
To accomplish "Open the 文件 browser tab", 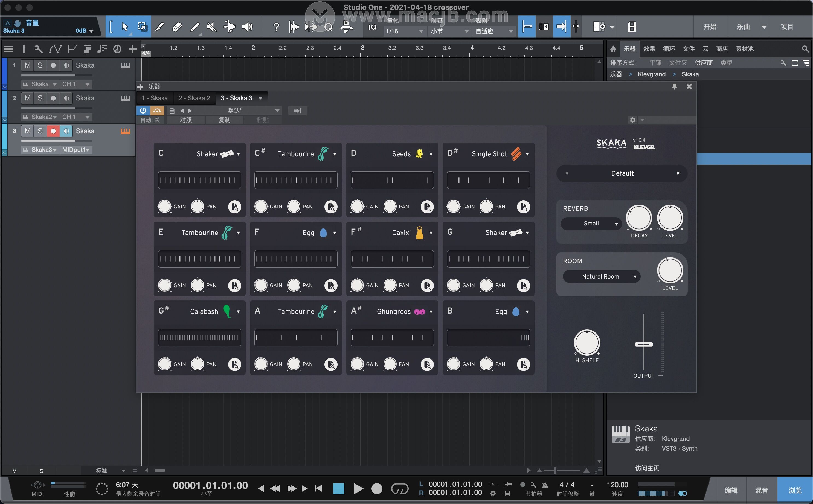I will click(689, 49).
